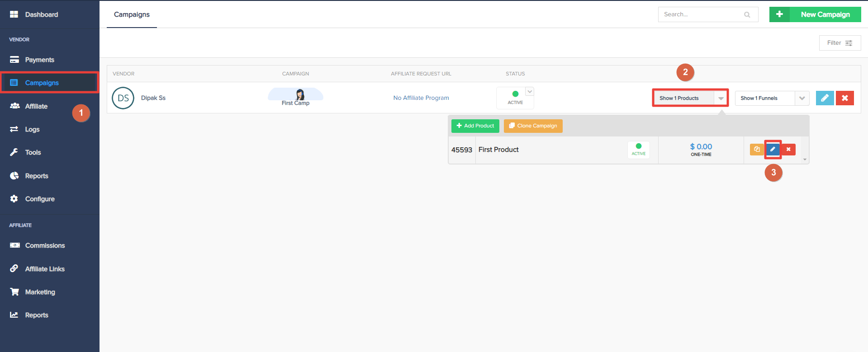
Task: Expand the Show 1 Funnels dropdown
Action: (x=772, y=98)
